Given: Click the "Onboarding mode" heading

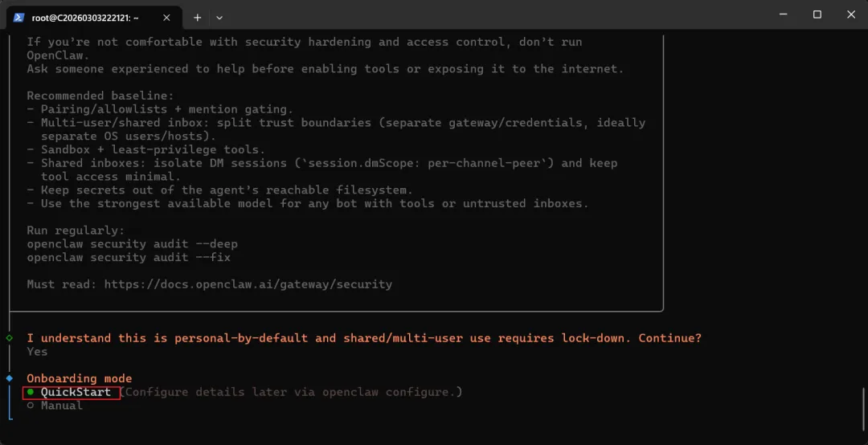Looking at the screenshot, I should tap(80, 378).
